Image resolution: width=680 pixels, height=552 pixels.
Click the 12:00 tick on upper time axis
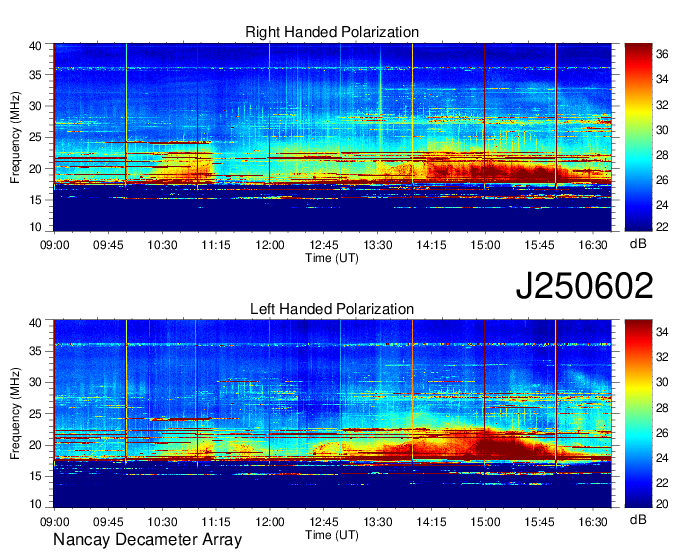[270, 245]
